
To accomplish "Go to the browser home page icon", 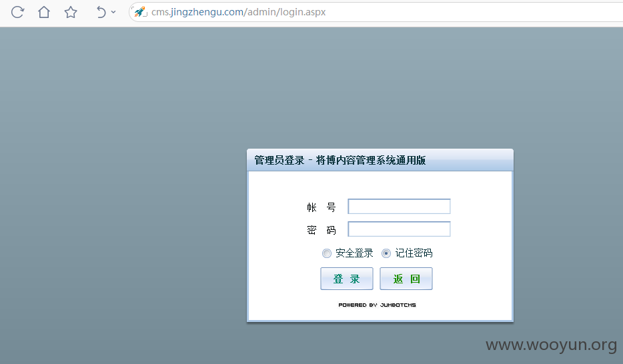I will pyautogui.click(x=44, y=12).
